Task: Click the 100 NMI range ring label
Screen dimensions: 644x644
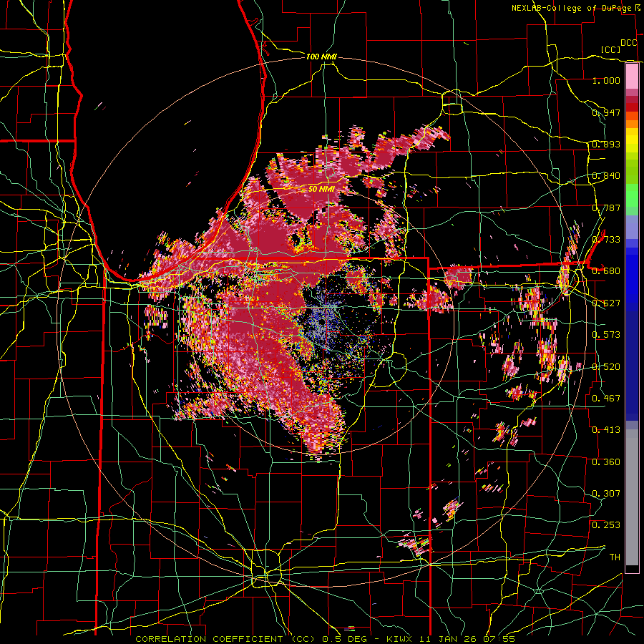Action: point(321,57)
